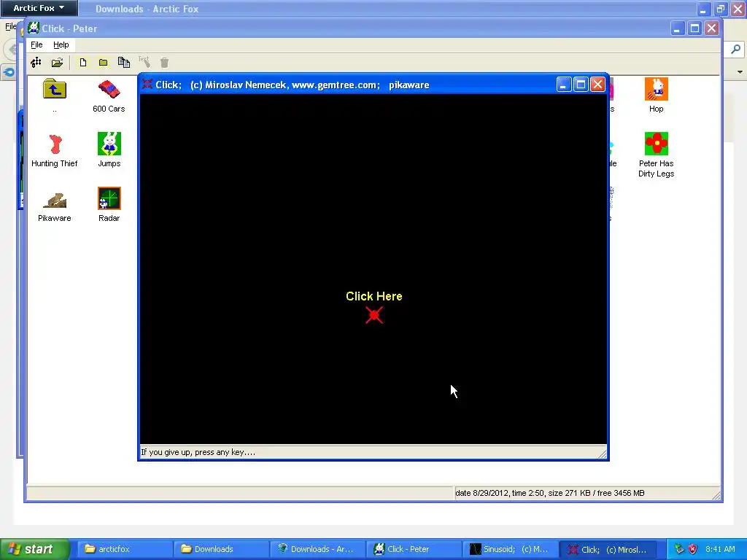This screenshot has height=560, width=747.
Task: Click 'If you give up, press any key' status text
Action: pos(198,452)
